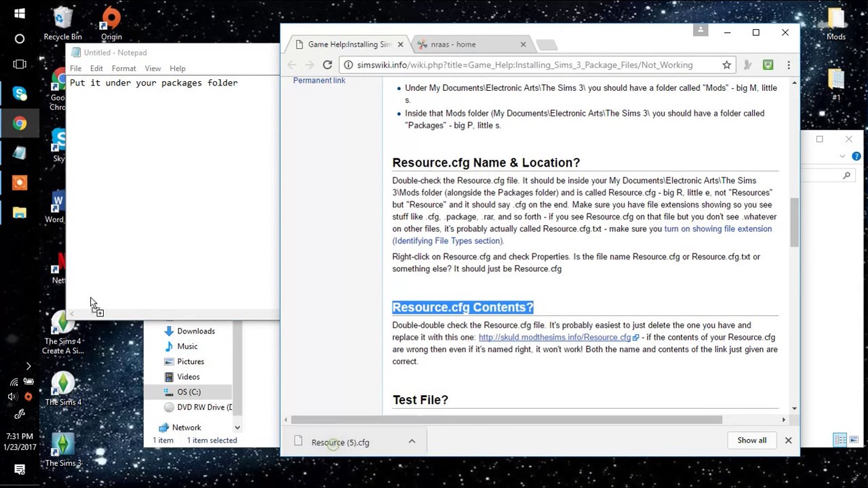Click Resource.cfg Name & Location? heading
Image resolution: width=868 pixels, height=488 pixels.
click(x=486, y=163)
